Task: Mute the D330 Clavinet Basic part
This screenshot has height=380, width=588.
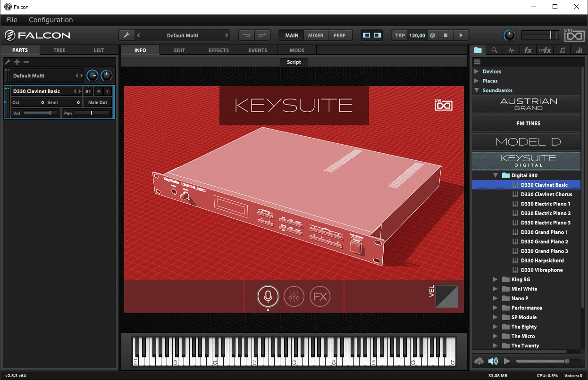Action: pyautogui.click(x=99, y=91)
